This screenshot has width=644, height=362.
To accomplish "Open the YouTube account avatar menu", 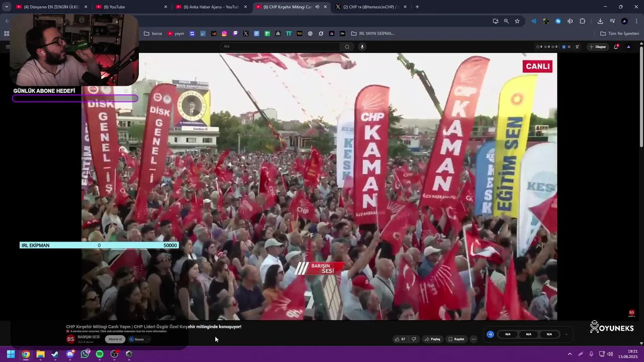I will (628, 47).
